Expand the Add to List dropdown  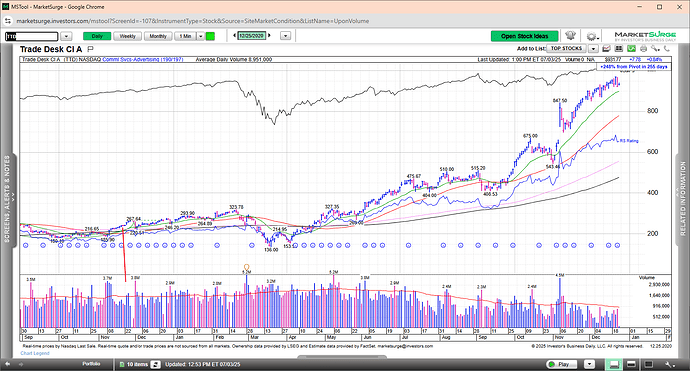click(x=593, y=49)
